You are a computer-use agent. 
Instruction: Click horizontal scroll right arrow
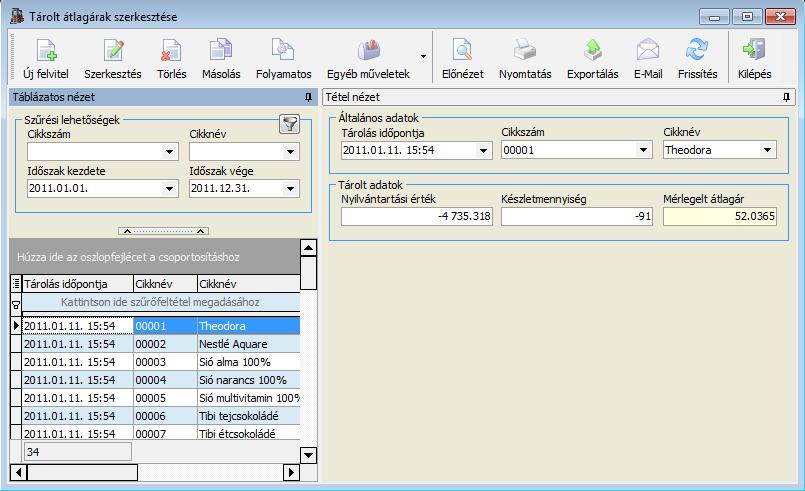pos(291,472)
